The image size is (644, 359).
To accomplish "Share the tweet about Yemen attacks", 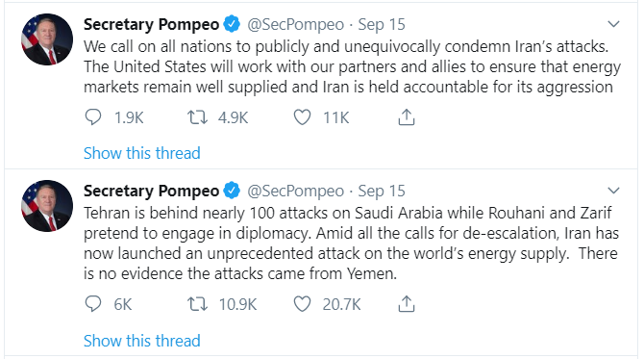I will (x=407, y=304).
